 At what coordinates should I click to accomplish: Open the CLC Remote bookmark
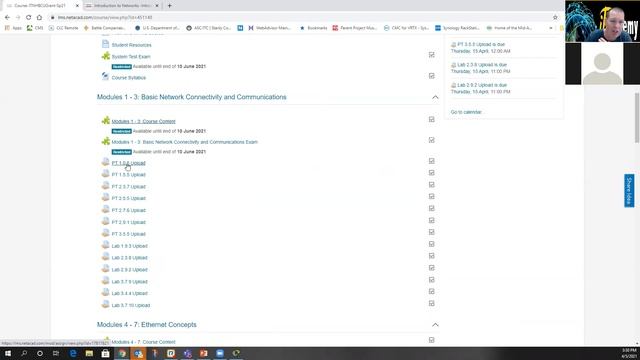point(63,28)
